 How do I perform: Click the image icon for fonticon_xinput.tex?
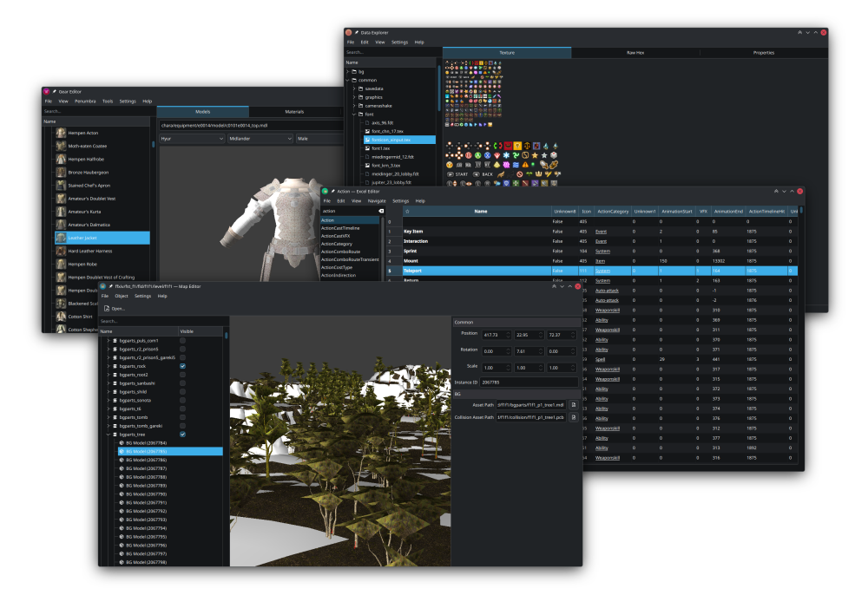click(368, 140)
